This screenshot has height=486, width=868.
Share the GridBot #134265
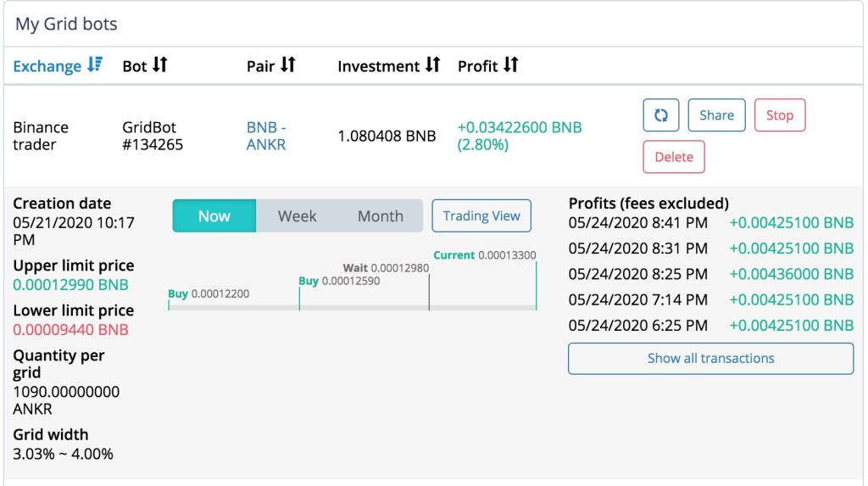716,115
